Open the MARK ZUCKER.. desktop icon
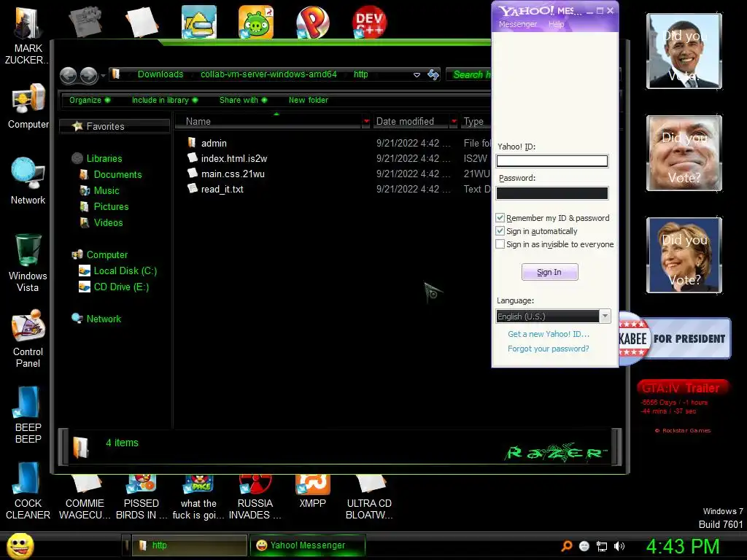 [27, 35]
